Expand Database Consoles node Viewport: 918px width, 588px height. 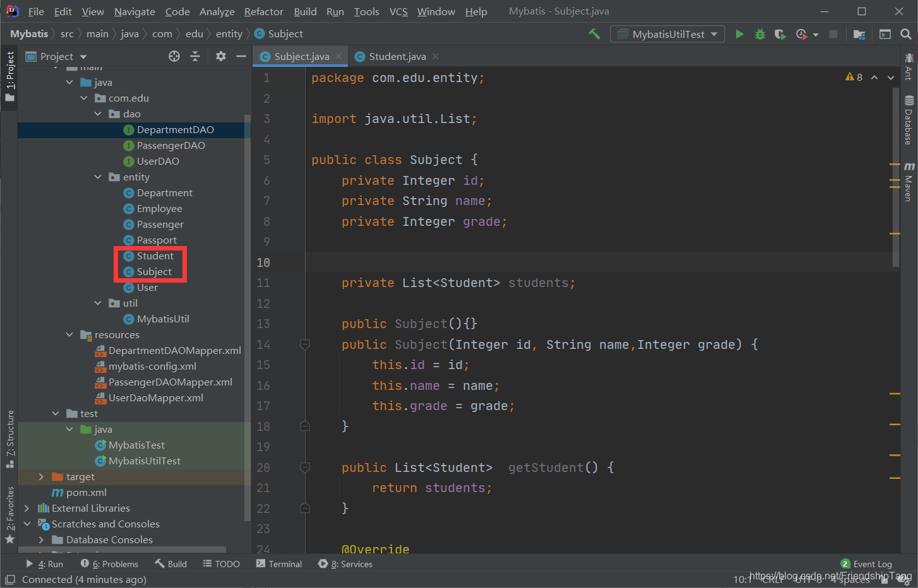tap(41, 539)
